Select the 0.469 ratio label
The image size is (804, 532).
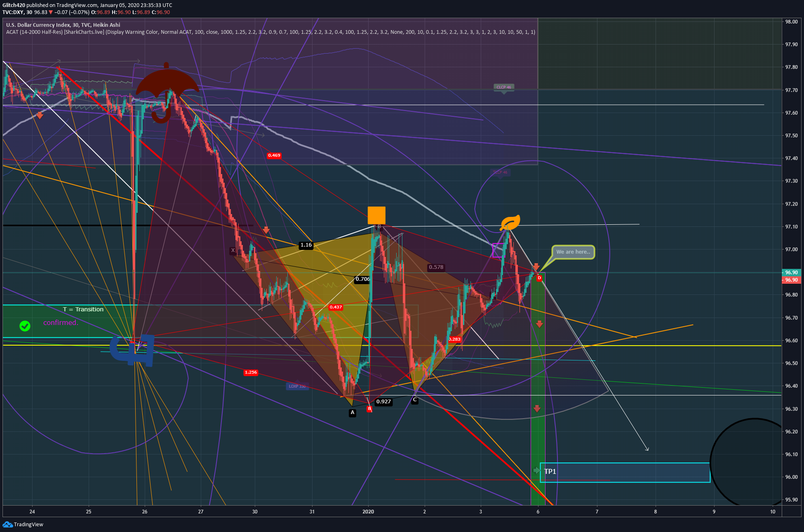274,155
